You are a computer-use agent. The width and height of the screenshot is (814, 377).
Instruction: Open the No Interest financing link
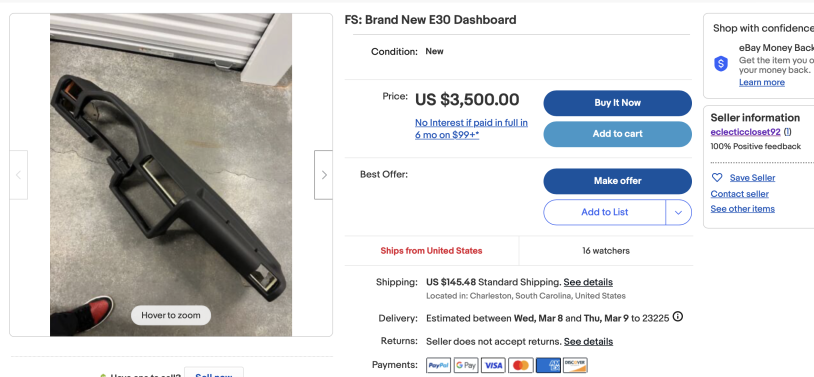click(x=471, y=129)
